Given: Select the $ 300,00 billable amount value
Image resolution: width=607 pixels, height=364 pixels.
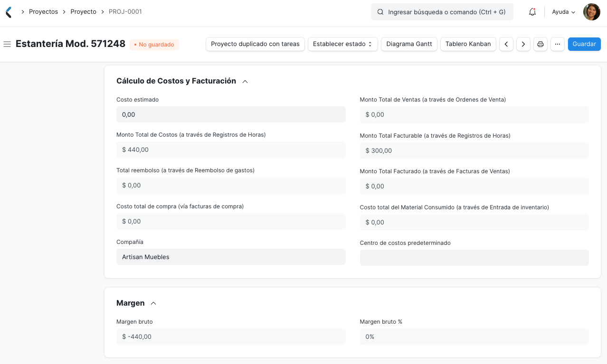Looking at the screenshot, I should (x=379, y=150).
